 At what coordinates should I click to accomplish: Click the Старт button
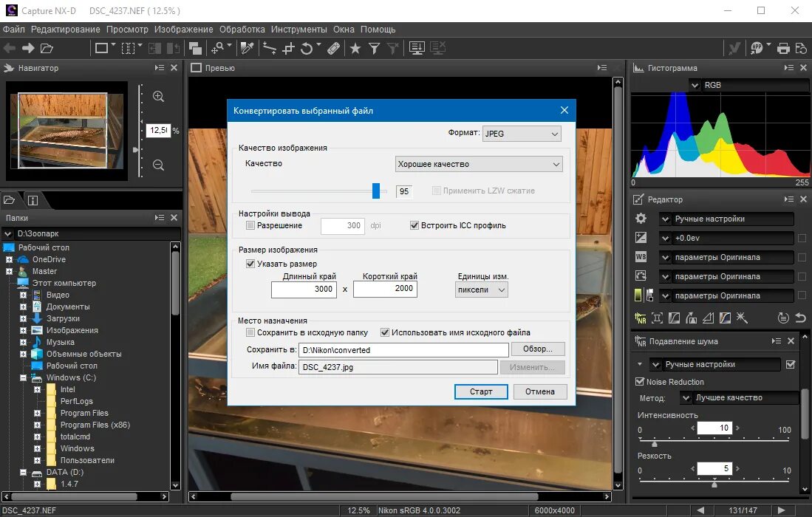click(x=481, y=391)
